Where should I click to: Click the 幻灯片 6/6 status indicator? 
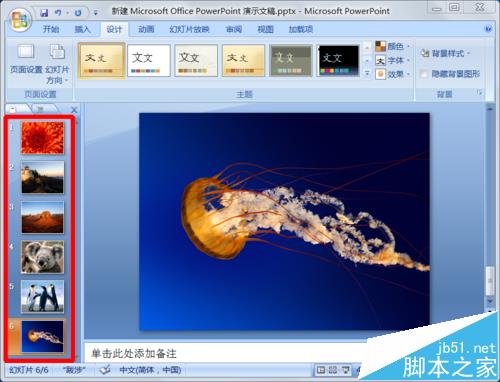[x=29, y=370]
